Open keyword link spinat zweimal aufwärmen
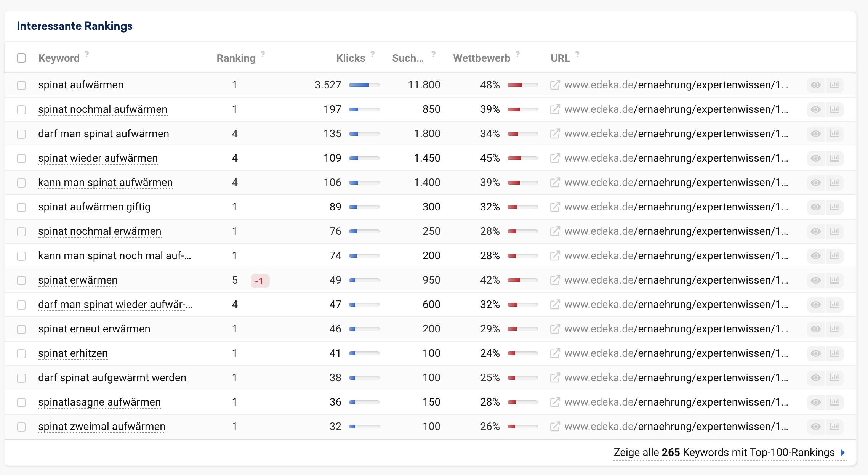The height and width of the screenshot is (475, 868). tap(102, 427)
